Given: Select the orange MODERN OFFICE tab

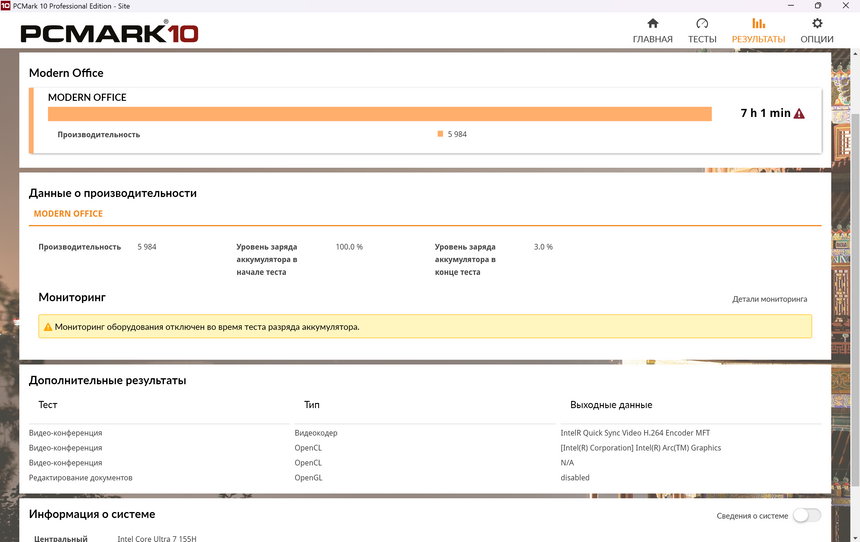Looking at the screenshot, I should point(68,214).
